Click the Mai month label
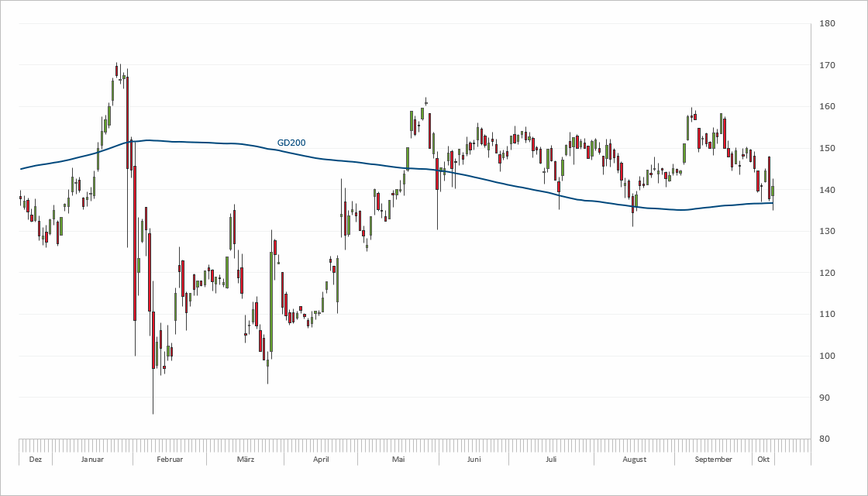 (398, 460)
